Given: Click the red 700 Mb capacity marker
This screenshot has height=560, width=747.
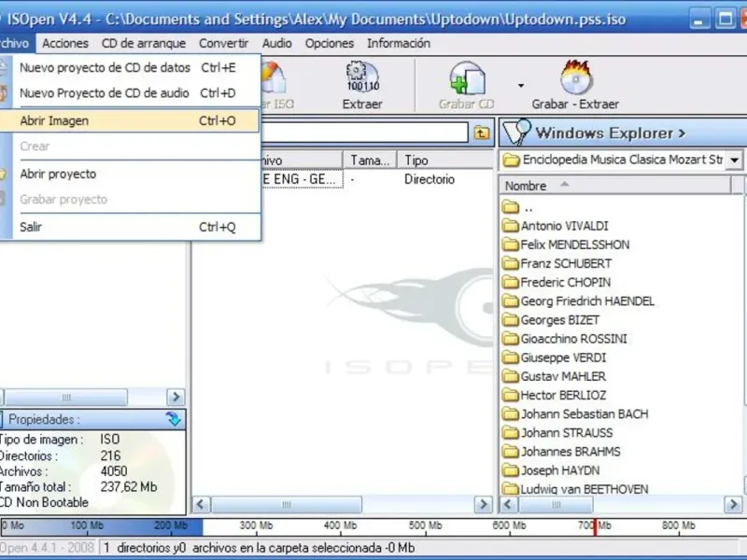Looking at the screenshot, I should click(x=595, y=526).
